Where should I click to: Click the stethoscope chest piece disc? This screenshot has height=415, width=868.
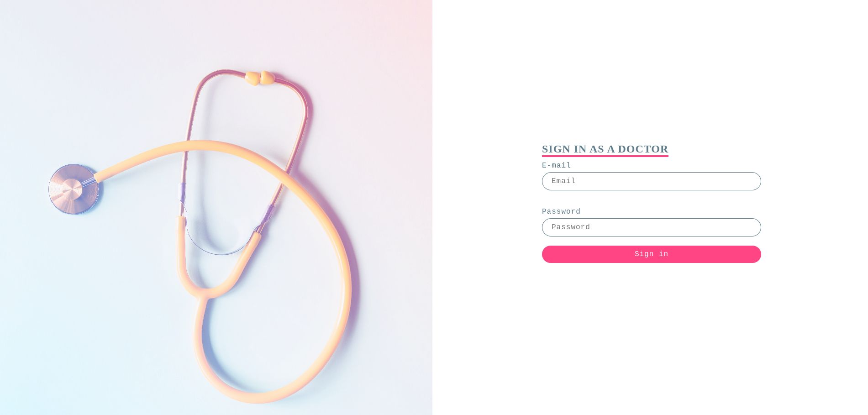[x=74, y=189]
